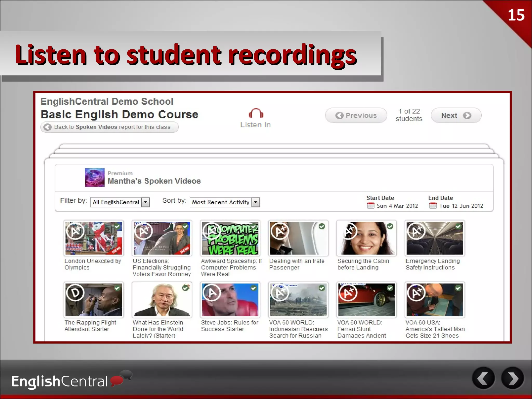Image resolution: width=532 pixels, height=399 pixels.
Task: Open Awkward Spaceship video thumbnail
Action: coord(230,238)
